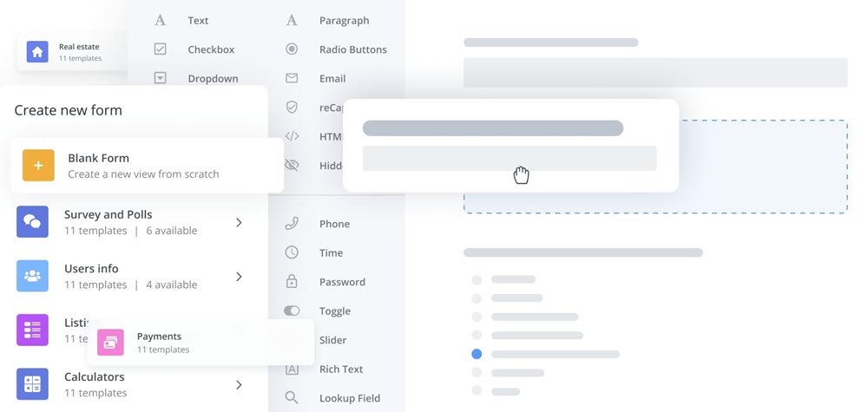
Task: Choose the Password lock icon
Action: click(292, 282)
